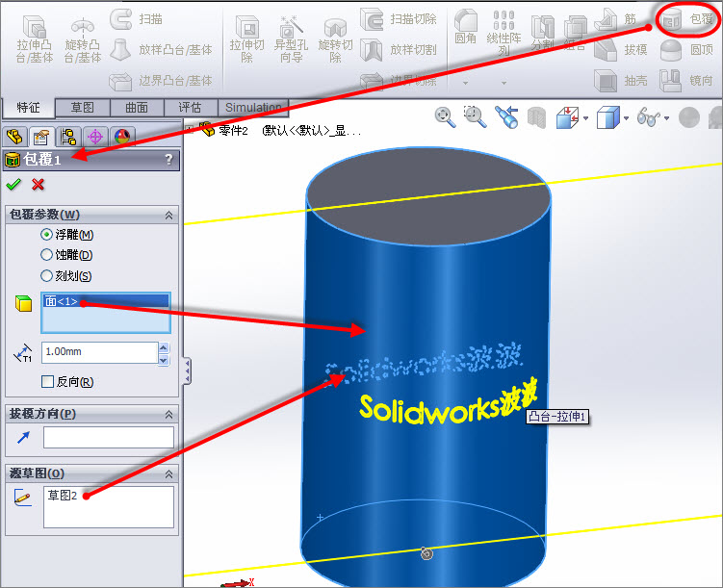723x588 pixels.
Task: Click the Section View icon
Action: click(x=536, y=118)
